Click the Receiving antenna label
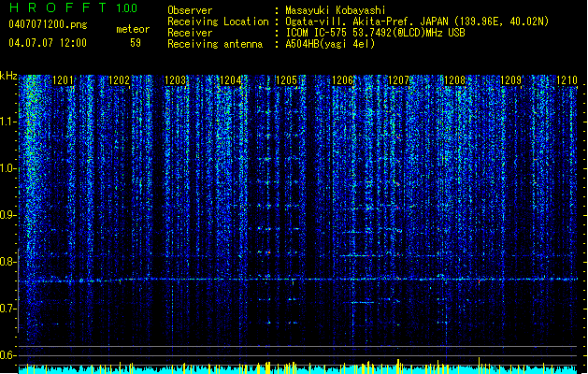Viewport: 588px width, 374px height. 215,44
